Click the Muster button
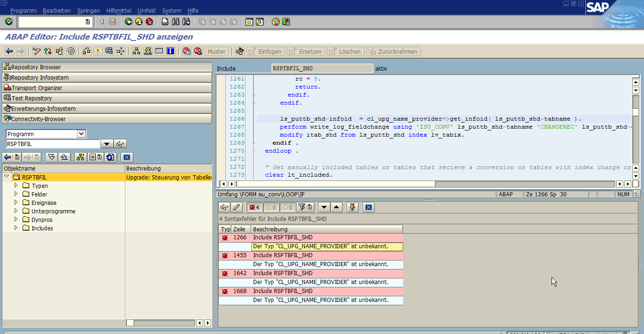644x334 pixels. tap(217, 51)
